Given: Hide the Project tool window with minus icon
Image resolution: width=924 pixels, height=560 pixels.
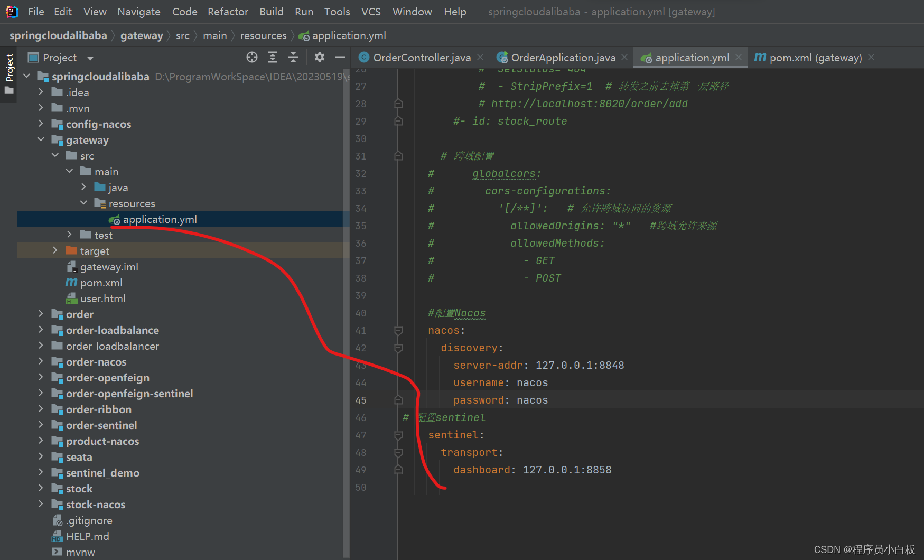Looking at the screenshot, I should 340,57.
